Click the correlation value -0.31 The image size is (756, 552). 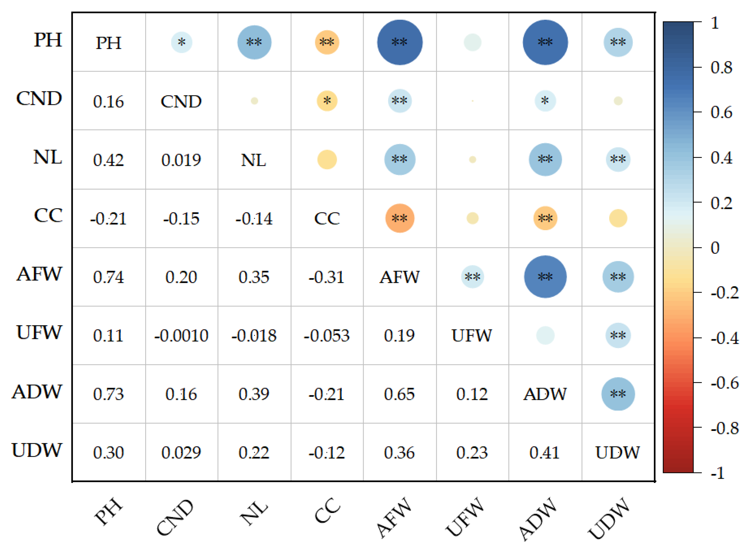click(326, 277)
